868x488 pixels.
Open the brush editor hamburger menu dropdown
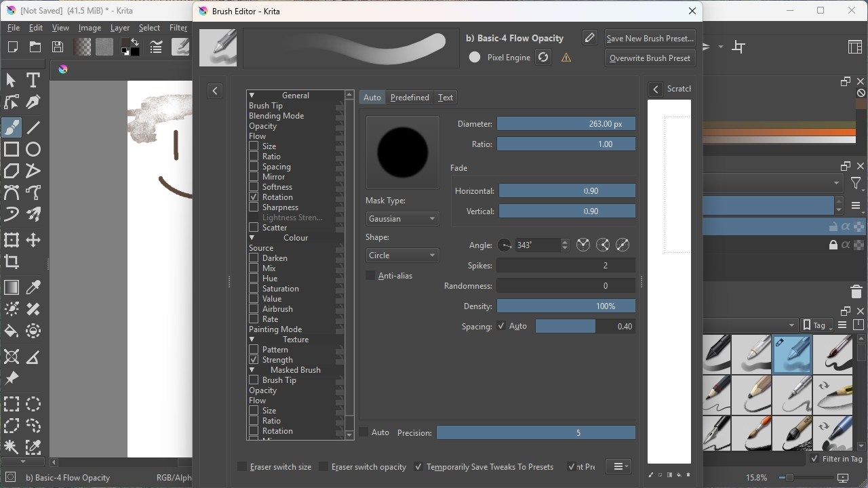tap(618, 466)
